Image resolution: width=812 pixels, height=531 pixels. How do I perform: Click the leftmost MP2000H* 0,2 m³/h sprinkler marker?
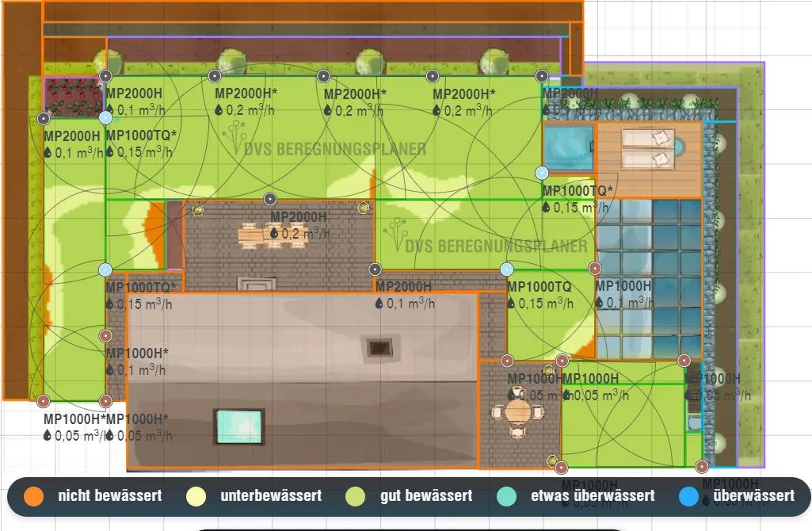215,76
